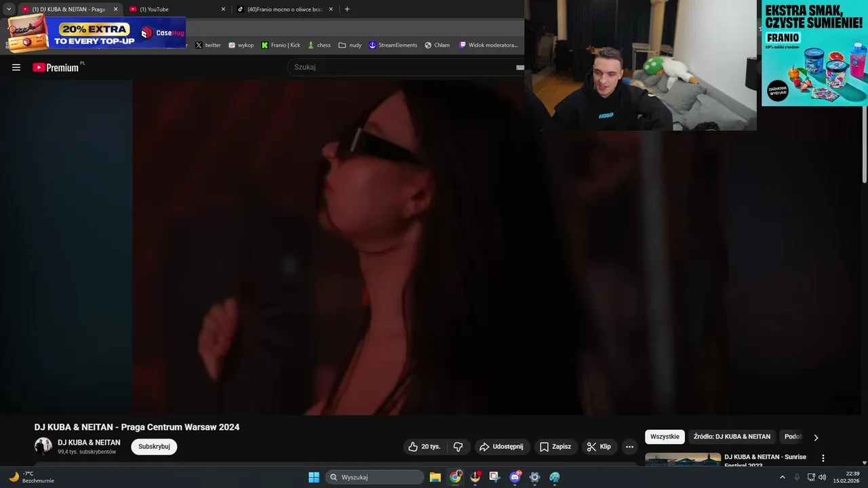
Task: Show more filter chips with right arrow
Action: (x=816, y=437)
